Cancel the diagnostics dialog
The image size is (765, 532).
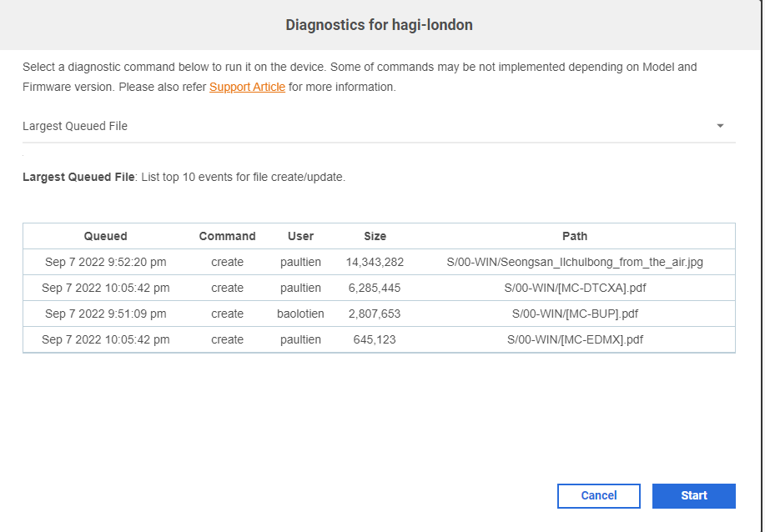pyautogui.click(x=598, y=495)
